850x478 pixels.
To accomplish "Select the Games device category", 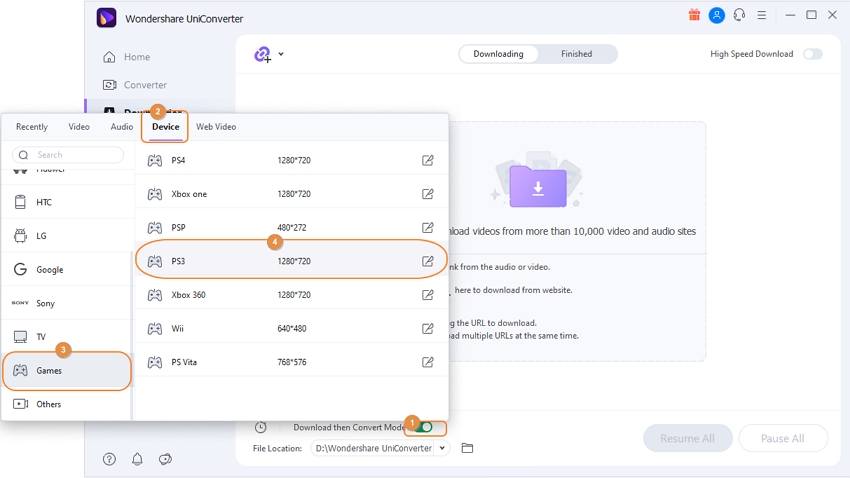I will 67,370.
